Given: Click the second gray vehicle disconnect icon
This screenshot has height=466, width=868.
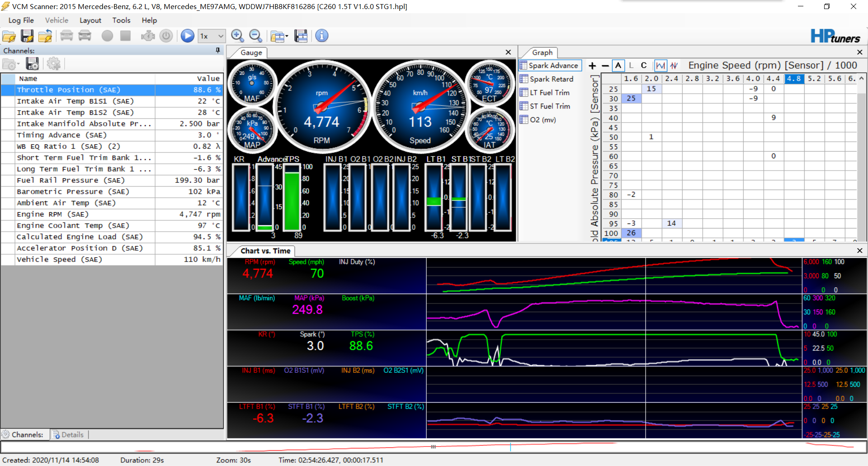Looking at the screenshot, I should click(85, 36).
